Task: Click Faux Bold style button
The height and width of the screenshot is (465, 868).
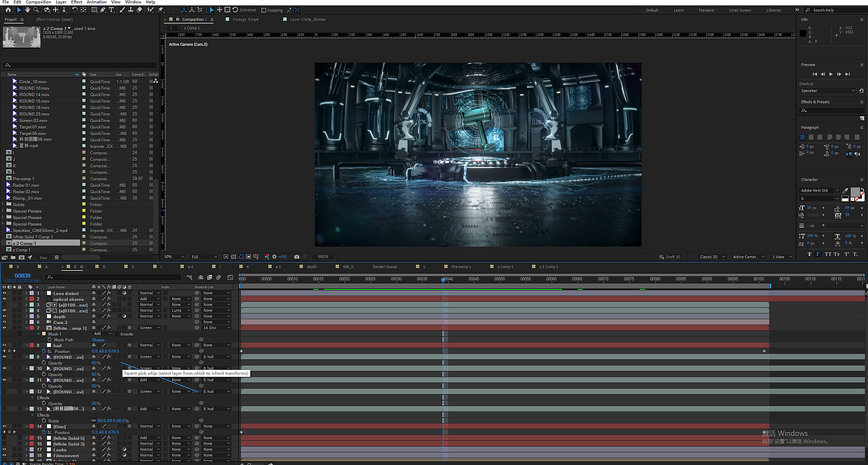Action: point(809,254)
